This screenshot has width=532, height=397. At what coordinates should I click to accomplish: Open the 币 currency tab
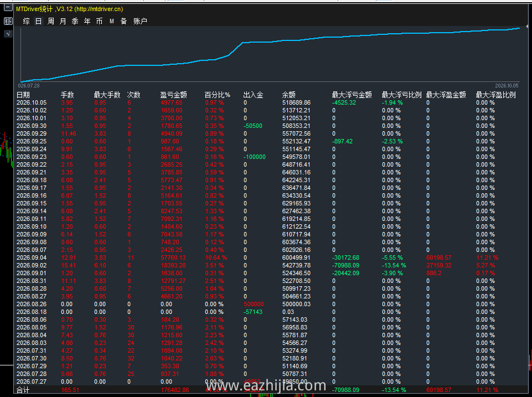(x=100, y=22)
